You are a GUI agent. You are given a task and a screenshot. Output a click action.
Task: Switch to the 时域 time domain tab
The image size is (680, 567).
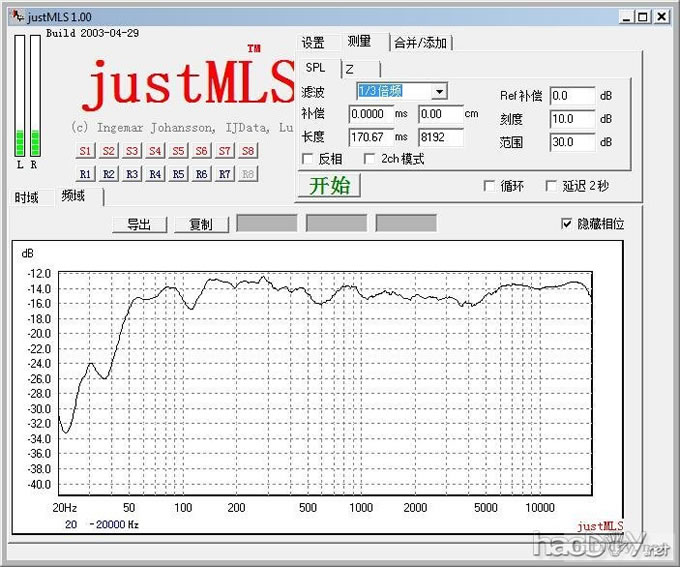point(27,197)
